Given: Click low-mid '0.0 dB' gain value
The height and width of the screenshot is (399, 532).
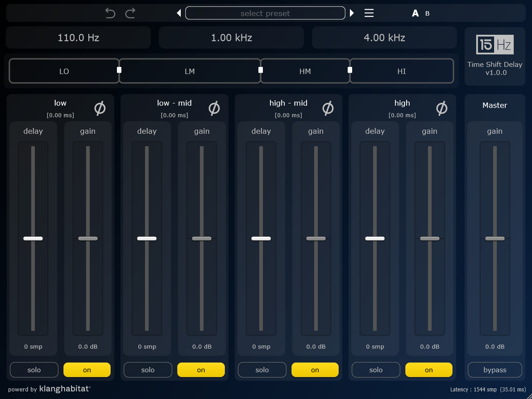Looking at the screenshot, I should (202, 346).
